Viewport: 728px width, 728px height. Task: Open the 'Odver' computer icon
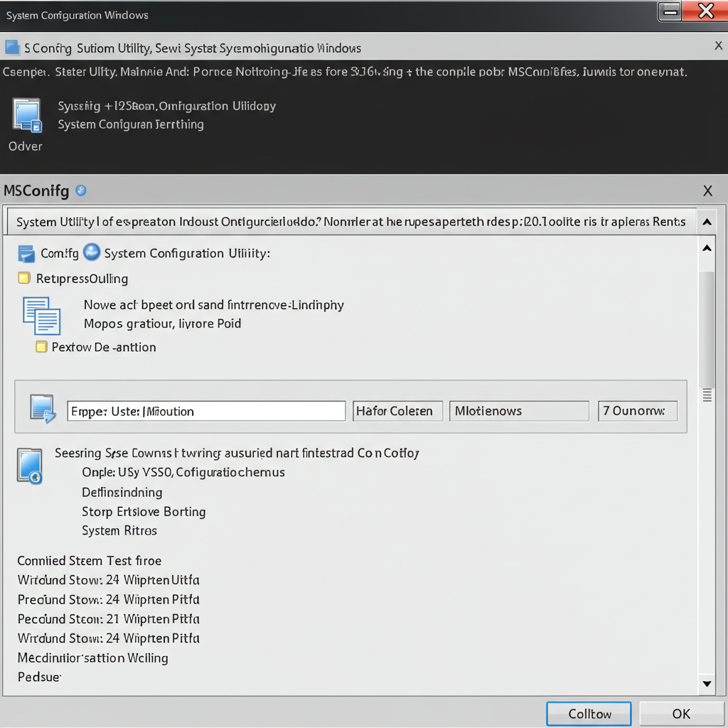[x=27, y=115]
